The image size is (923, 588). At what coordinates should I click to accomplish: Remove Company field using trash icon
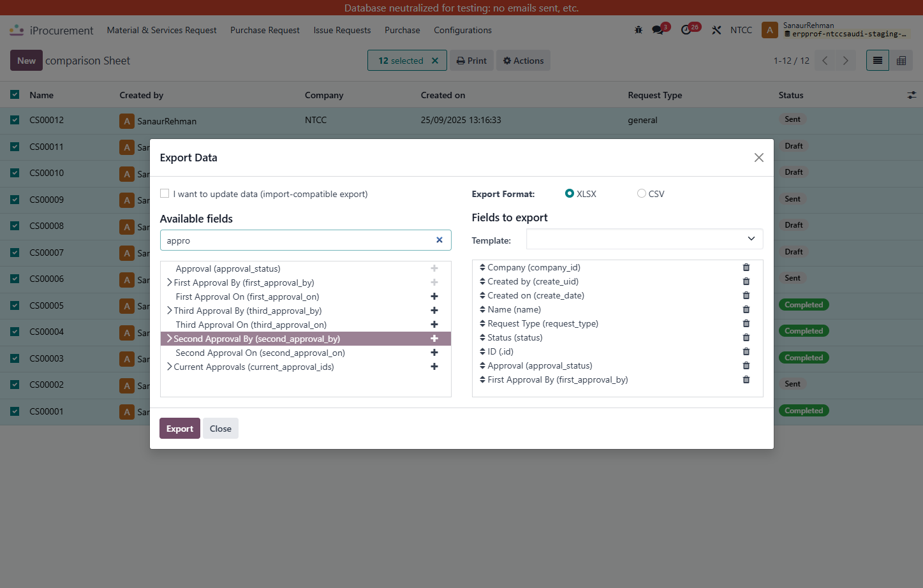[x=746, y=267]
